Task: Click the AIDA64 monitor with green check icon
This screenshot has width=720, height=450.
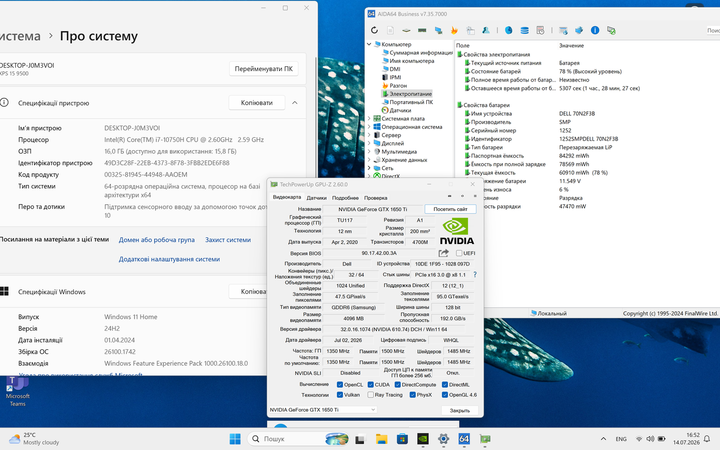Action: coord(611,30)
